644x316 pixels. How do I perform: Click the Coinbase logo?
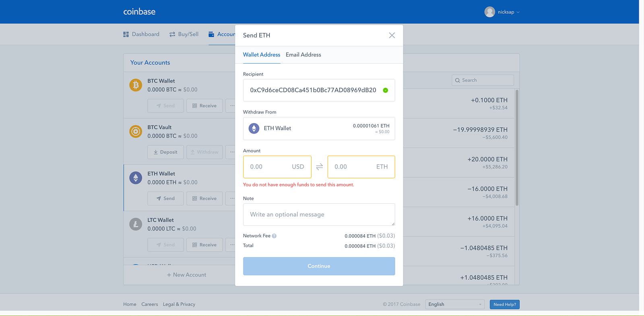tap(139, 12)
